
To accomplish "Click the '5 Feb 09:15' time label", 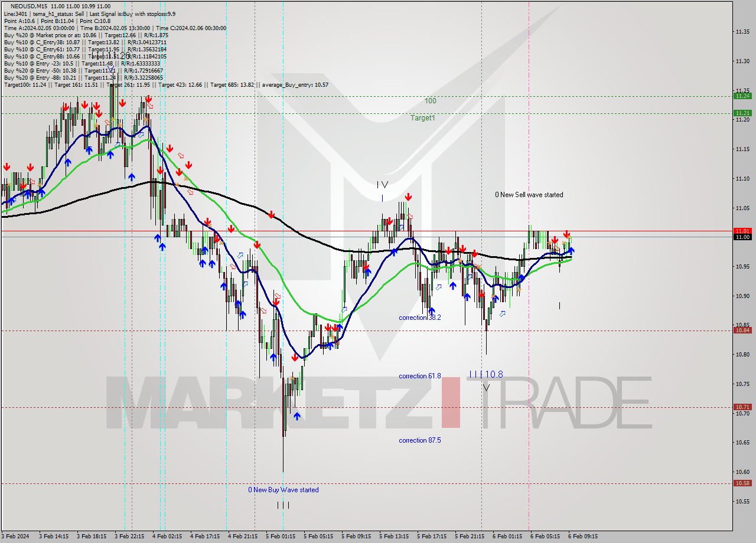I will point(356,537).
